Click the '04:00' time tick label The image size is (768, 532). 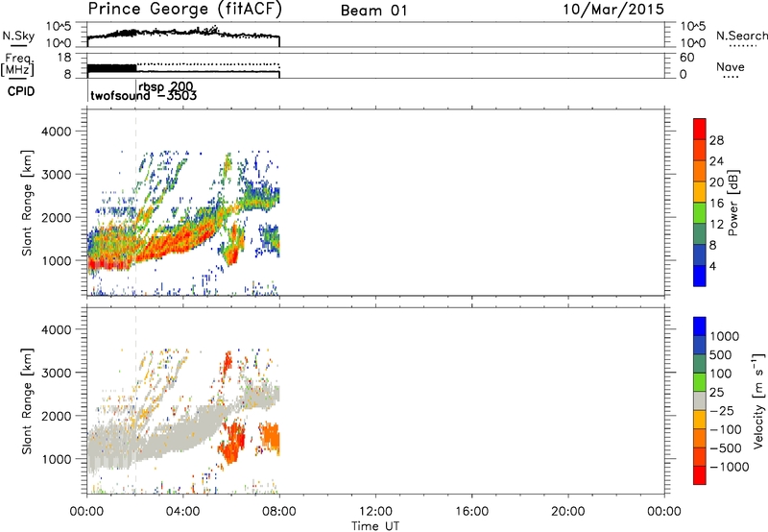182,512
